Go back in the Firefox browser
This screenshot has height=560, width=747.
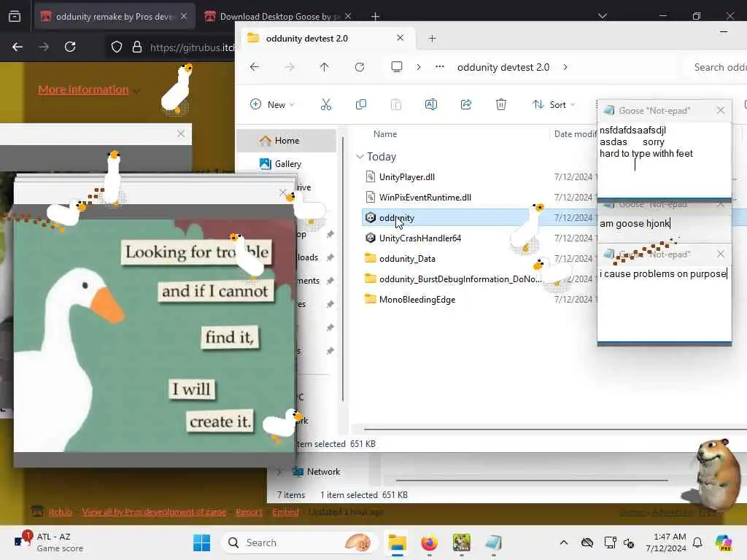[18, 47]
